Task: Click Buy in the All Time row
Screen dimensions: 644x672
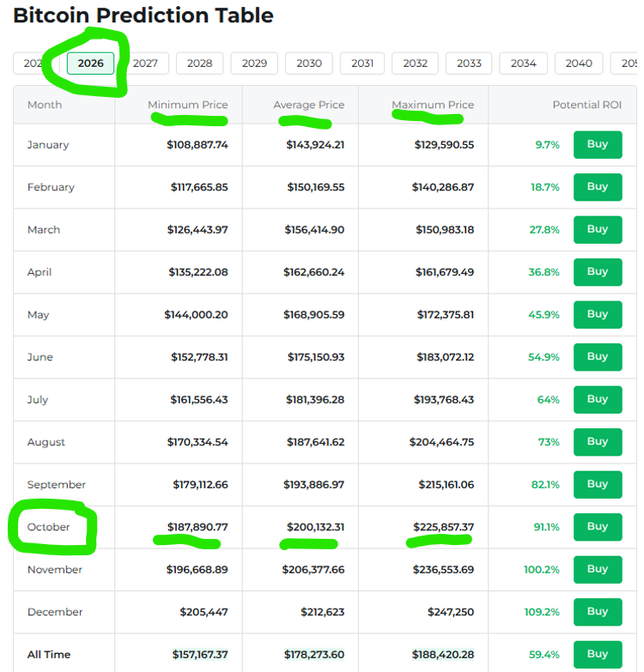Action: click(x=597, y=654)
